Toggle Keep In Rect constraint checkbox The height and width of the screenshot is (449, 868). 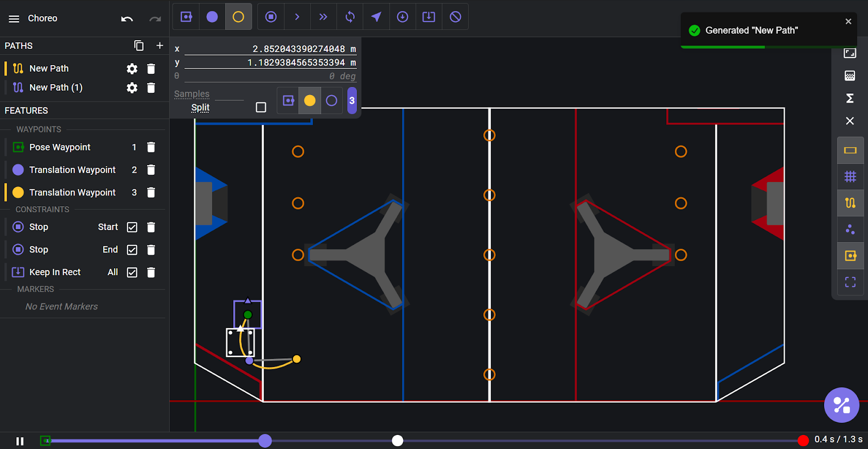[132, 273]
